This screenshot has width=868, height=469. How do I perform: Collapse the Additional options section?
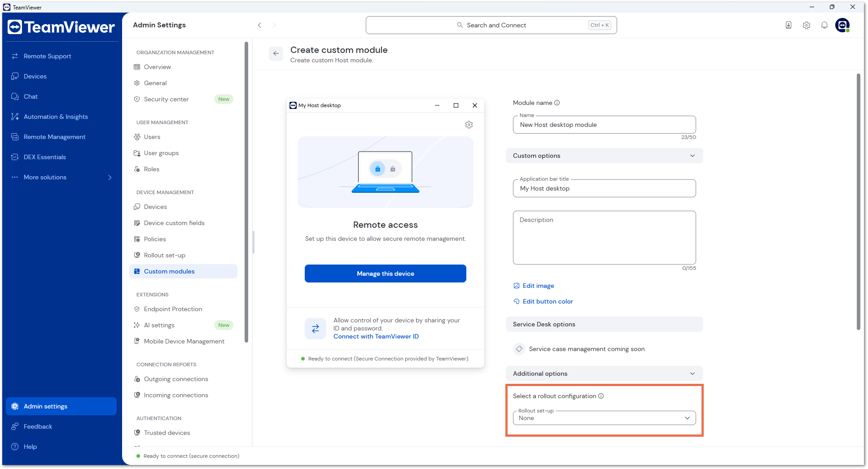pyautogui.click(x=604, y=373)
